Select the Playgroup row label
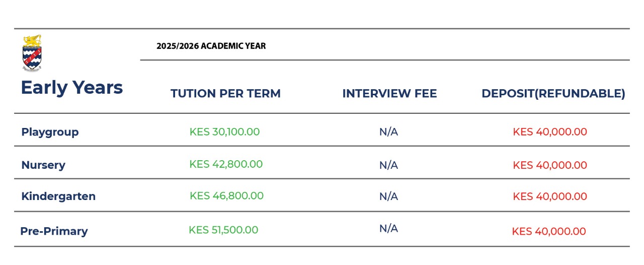The width and height of the screenshot is (644, 265). (x=50, y=132)
